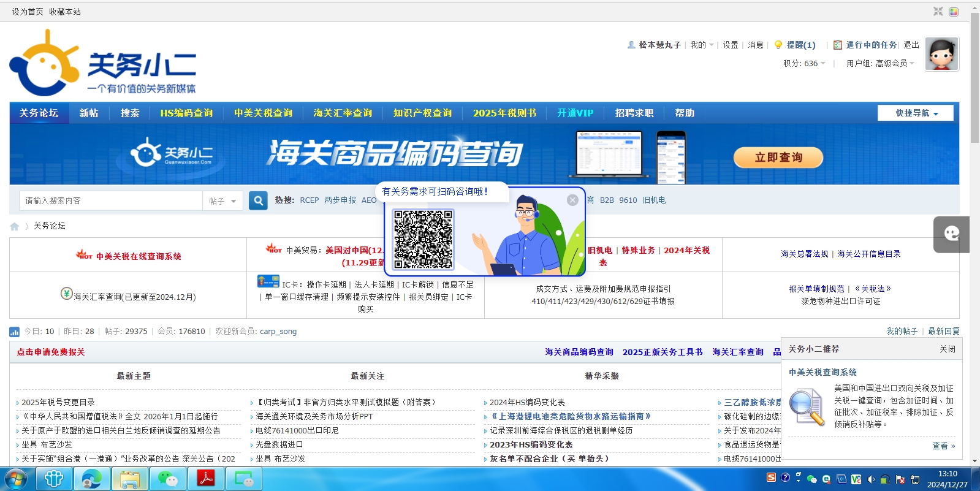The image size is (980, 491).
Task: Click the Sogou input method tray icon
Action: click(x=771, y=478)
